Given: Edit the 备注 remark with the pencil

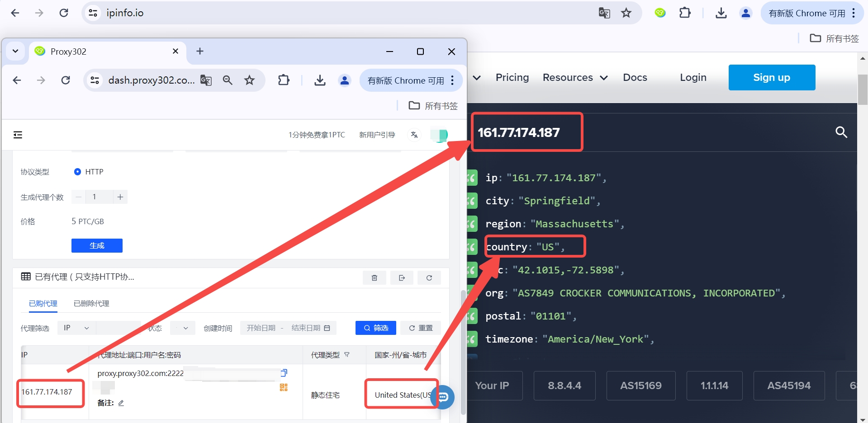Looking at the screenshot, I should click(121, 403).
